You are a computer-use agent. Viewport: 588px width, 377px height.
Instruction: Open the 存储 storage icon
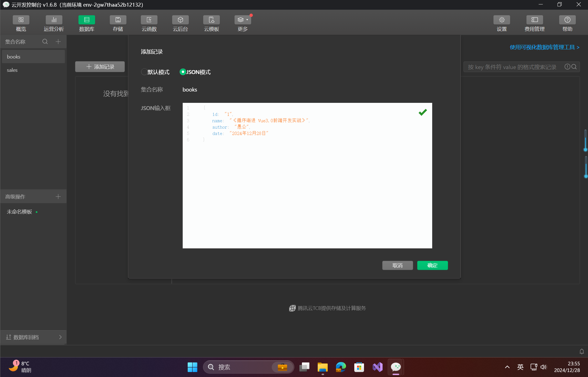118,20
